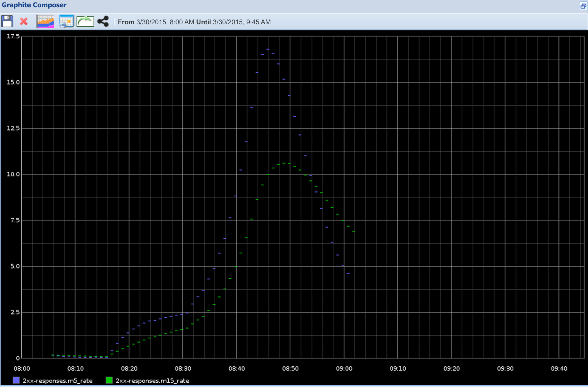Image resolution: width=588 pixels, height=387 pixels.
Task: Click the 09:10 x-axis time label
Action: click(x=398, y=368)
